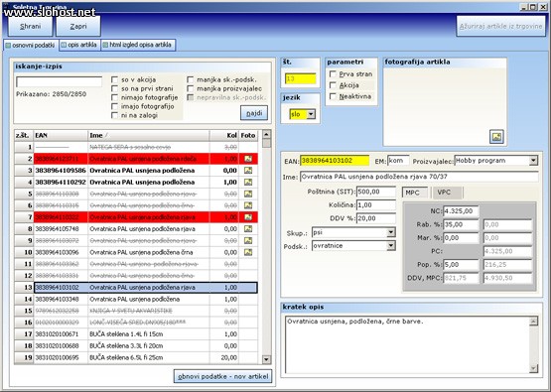Toggle the 'Akcija' parameter checkbox
Viewport: 551px width, 392px height.
click(333, 85)
